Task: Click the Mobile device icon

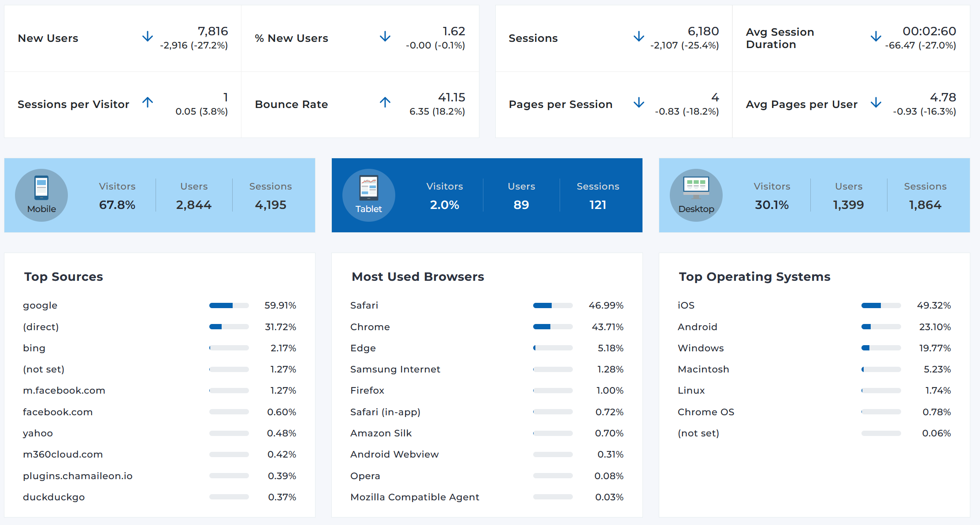Action: [x=41, y=195]
